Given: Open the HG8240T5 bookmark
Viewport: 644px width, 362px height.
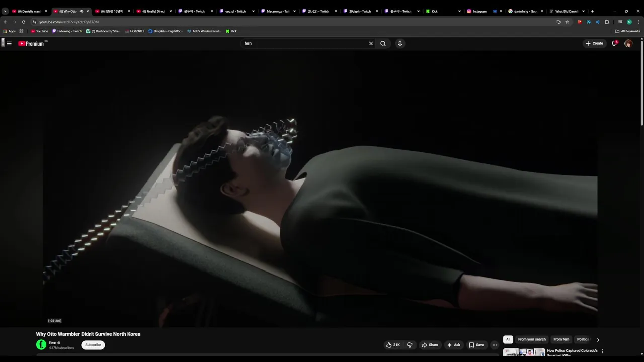Looking at the screenshot, I should [x=134, y=31].
